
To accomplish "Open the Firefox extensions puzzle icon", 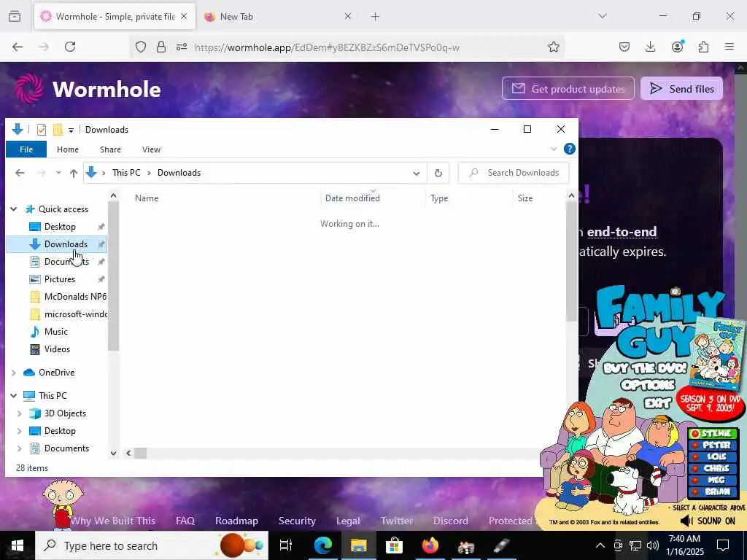I will pyautogui.click(x=703, y=47).
